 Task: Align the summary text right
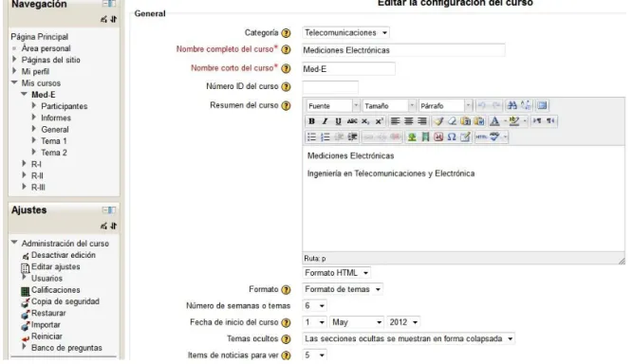[x=422, y=121]
